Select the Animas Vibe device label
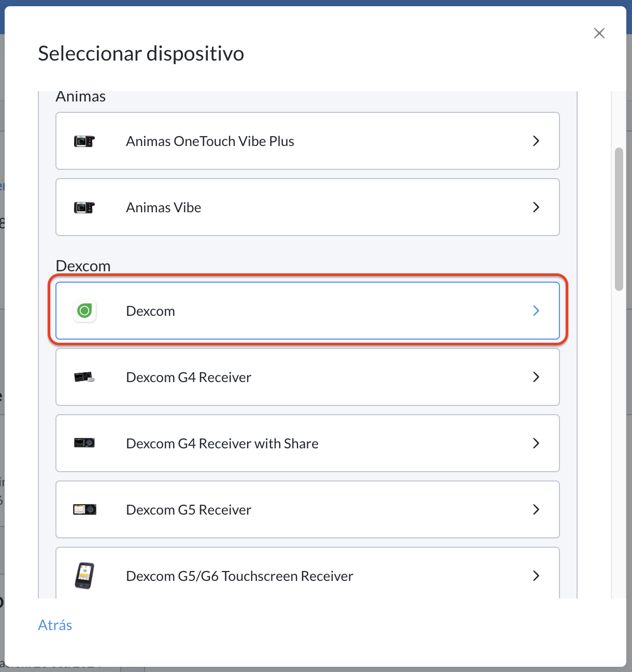This screenshot has height=672, width=632. pyautogui.click(x=164, y=208)
